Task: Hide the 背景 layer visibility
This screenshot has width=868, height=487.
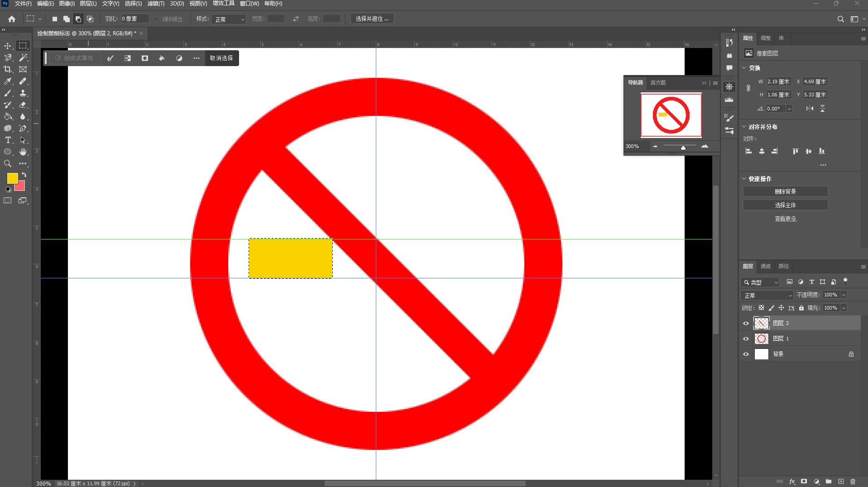Action: click(746, 354)
